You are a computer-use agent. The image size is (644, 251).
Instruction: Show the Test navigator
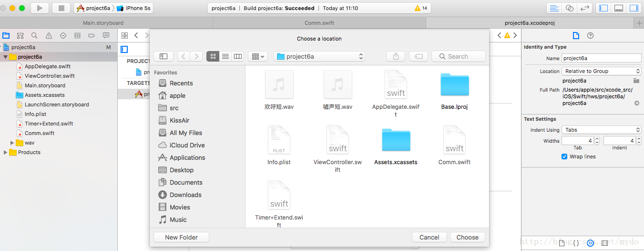[x=63, y=35]
